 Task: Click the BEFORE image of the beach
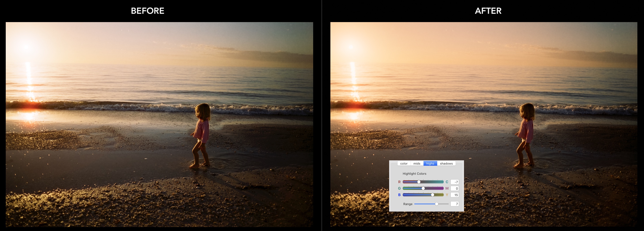(159, 124)
